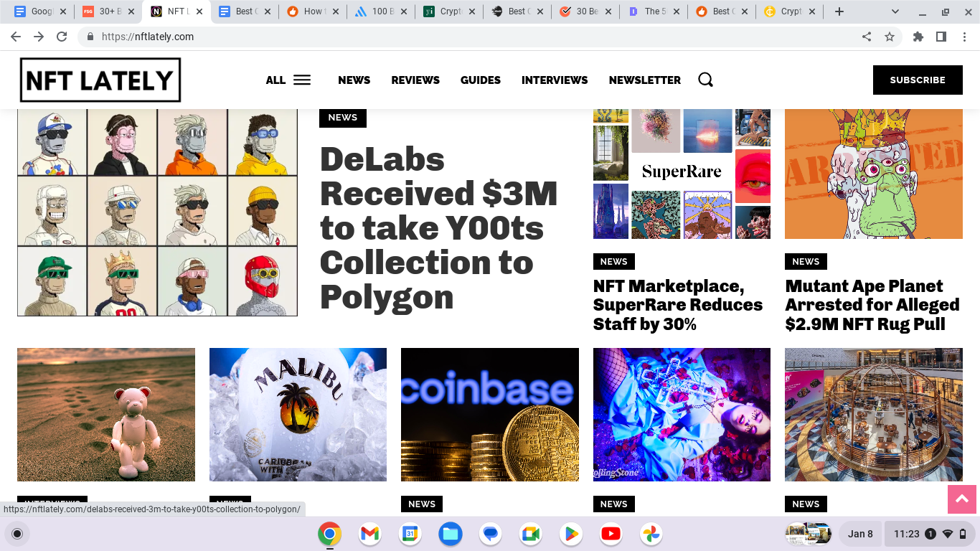
Task: Open the DeLabs $3M Y00ts headline article
Action: (438, 229)
